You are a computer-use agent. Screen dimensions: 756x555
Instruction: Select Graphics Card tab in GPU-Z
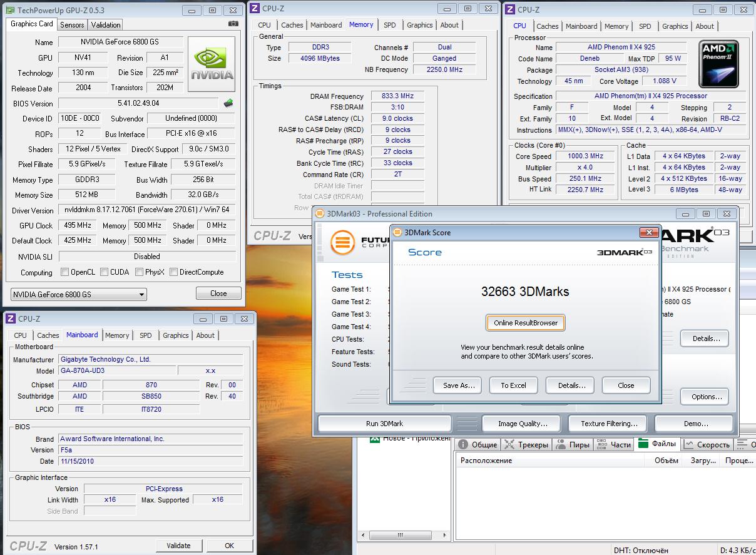tap(32, 24)
